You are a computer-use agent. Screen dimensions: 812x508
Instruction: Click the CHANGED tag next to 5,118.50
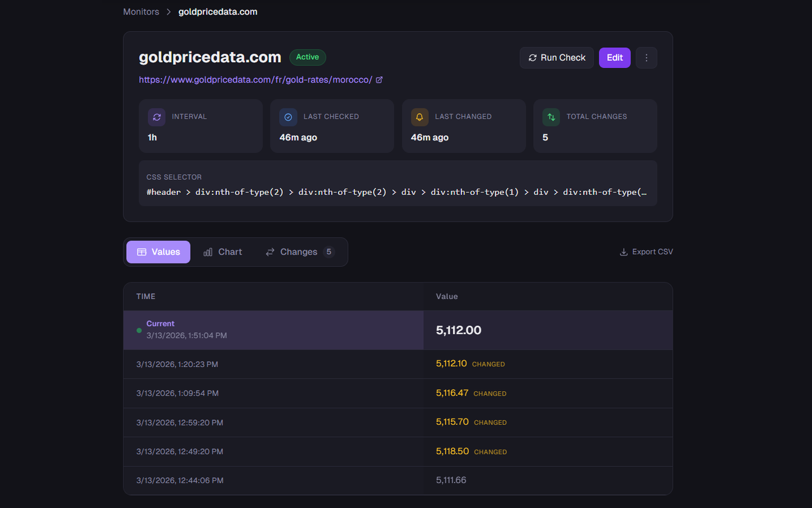[x=490, y=452]
